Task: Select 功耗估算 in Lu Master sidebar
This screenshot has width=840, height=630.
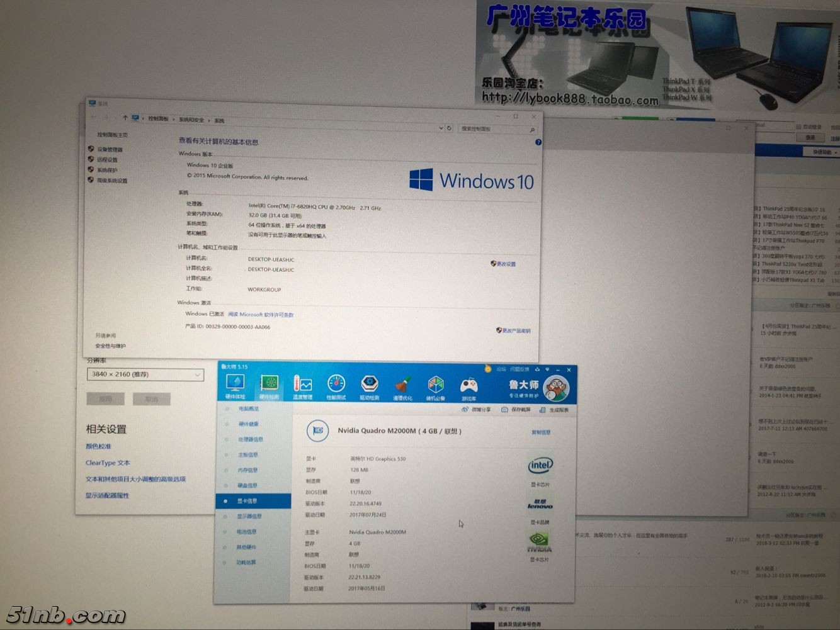Action: (x=246, y=562)
